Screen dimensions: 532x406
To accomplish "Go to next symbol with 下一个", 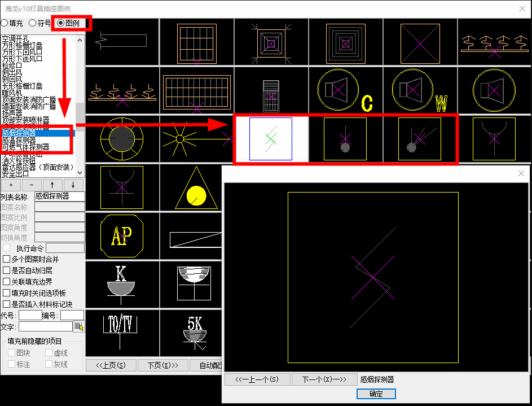I will click(x=324, y=379).
